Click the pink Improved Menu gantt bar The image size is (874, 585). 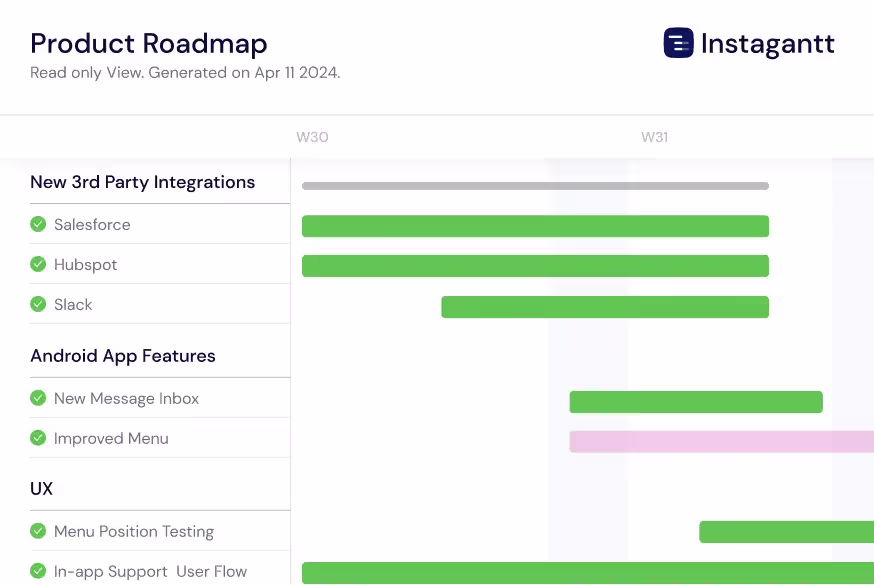click(721, 442)
